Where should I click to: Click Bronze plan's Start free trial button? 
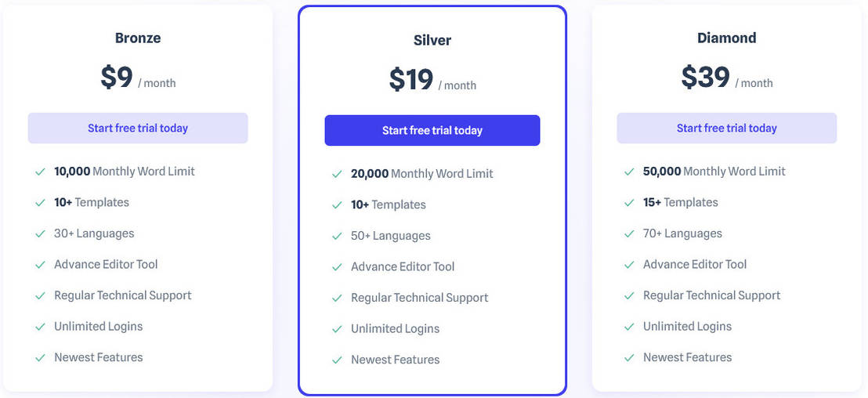tap(138, 128)
